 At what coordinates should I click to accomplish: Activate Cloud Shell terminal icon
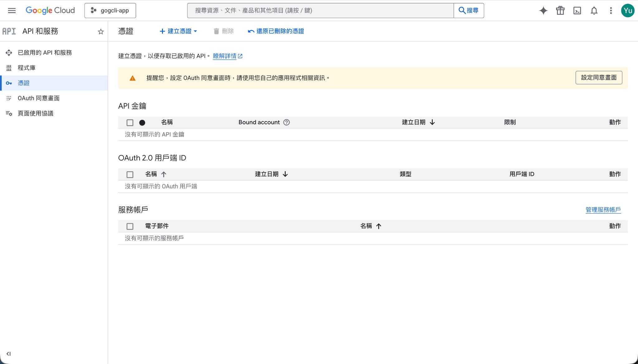pos(577,11)
